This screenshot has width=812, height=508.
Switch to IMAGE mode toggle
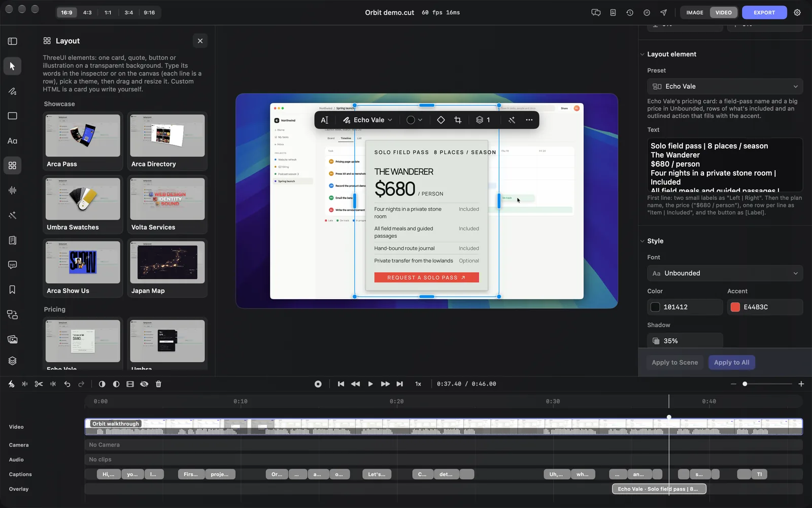(x=695, y=13)
